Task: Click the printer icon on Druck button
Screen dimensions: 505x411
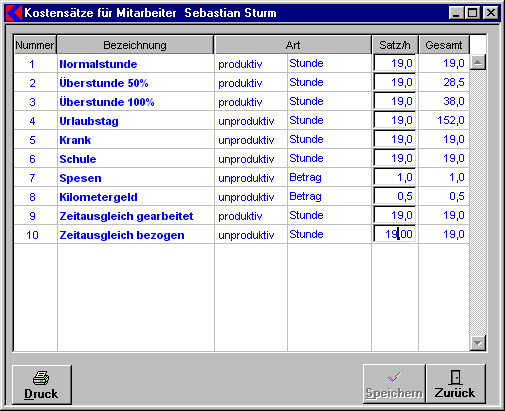Action: pos(41,378)
